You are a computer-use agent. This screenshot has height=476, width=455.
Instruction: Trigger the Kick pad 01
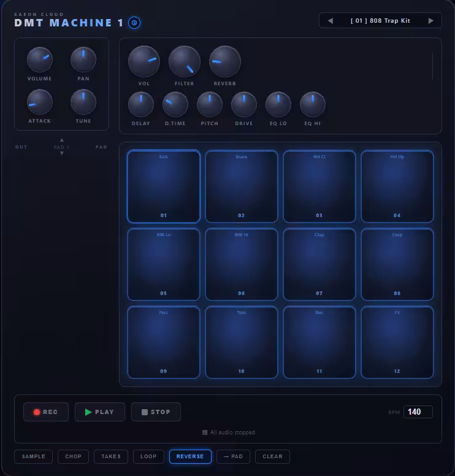pos(164,186)
